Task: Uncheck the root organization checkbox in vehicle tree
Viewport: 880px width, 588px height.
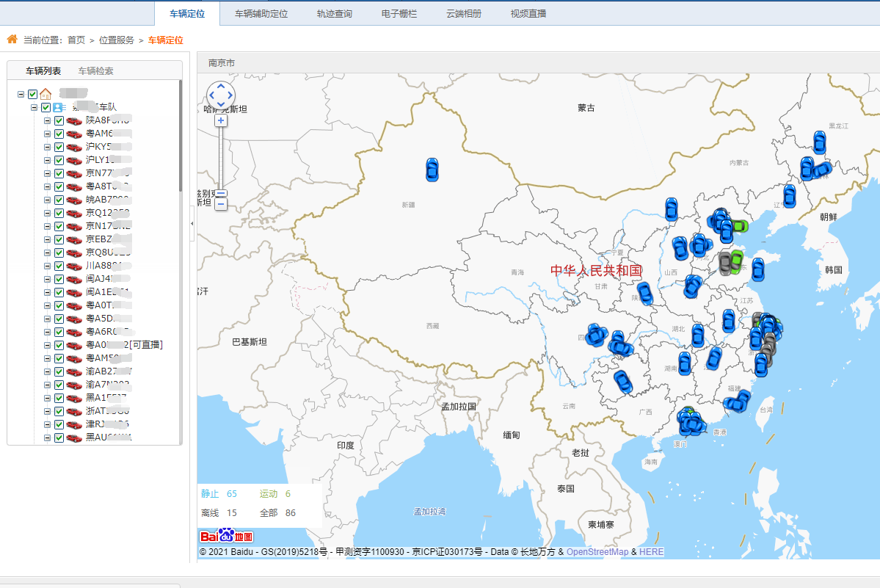Action: point(32,94)
